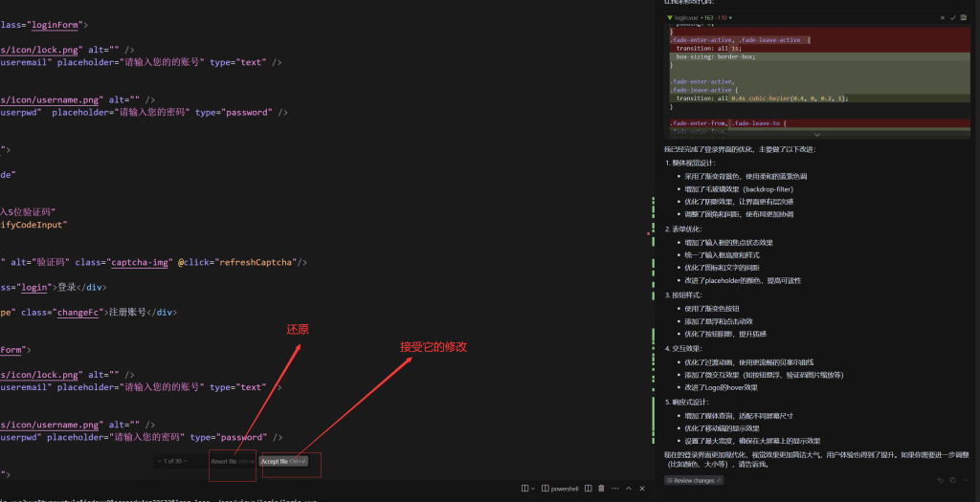Open chat message more options ellipsis

tap(965, 480)
